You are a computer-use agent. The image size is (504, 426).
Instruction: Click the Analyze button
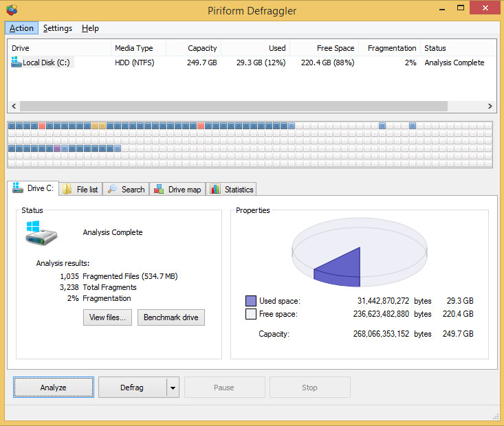(x=54, y=388)
